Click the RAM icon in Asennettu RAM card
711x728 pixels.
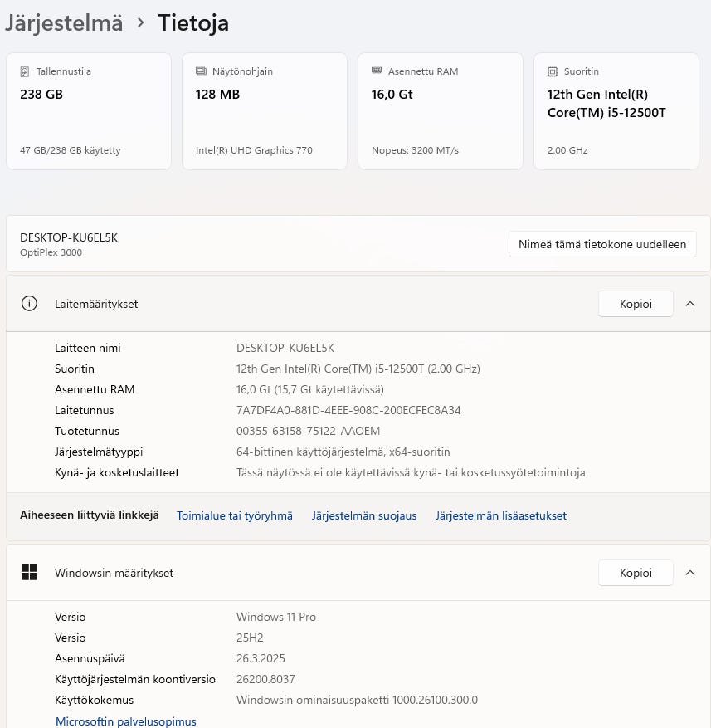[377, 71]
